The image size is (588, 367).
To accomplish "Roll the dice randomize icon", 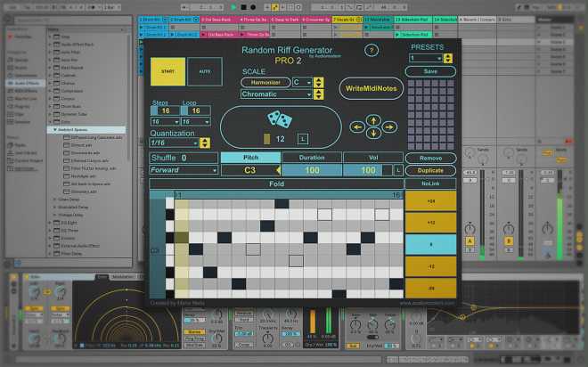I will [280, 119].
